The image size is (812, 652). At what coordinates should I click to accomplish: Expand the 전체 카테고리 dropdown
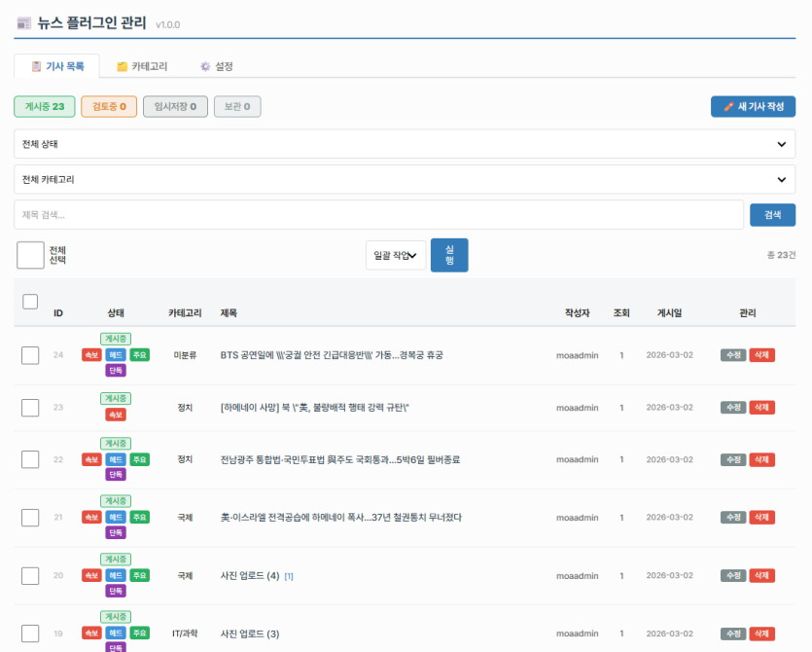tap(405, 180)
